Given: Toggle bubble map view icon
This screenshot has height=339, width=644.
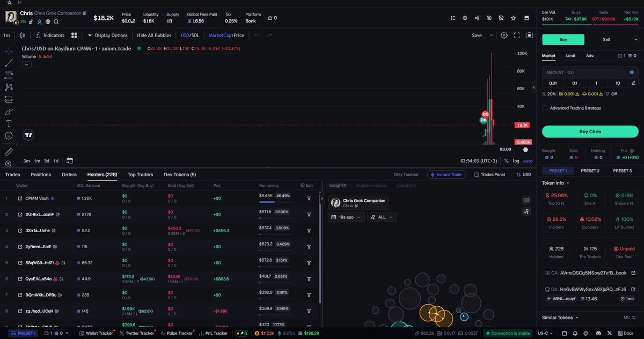Looking at the screenshot, I should 526,212.
